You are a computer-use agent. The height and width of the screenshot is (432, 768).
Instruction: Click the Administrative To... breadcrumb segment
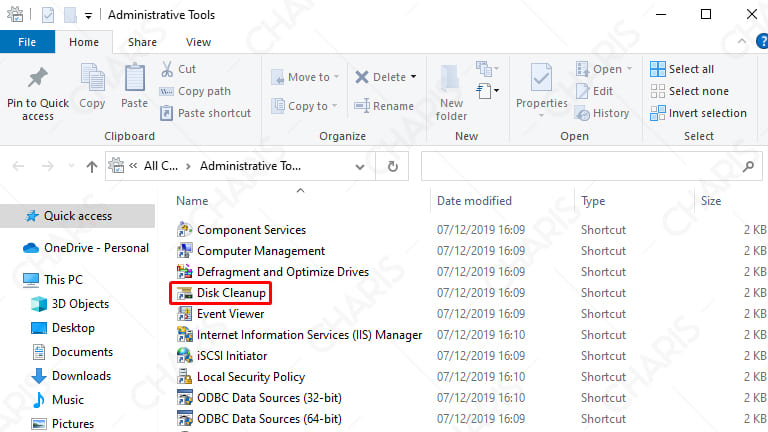250,166
